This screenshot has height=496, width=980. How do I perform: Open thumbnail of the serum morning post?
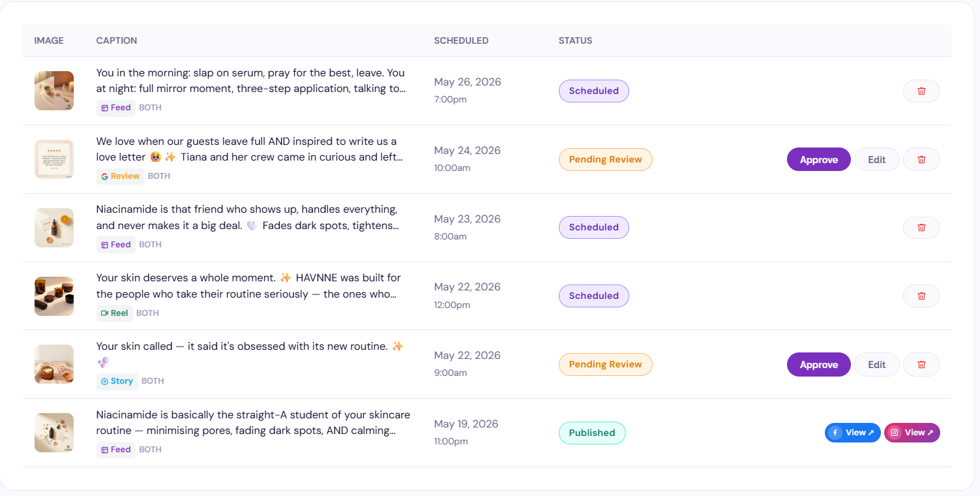pos(54,91)
